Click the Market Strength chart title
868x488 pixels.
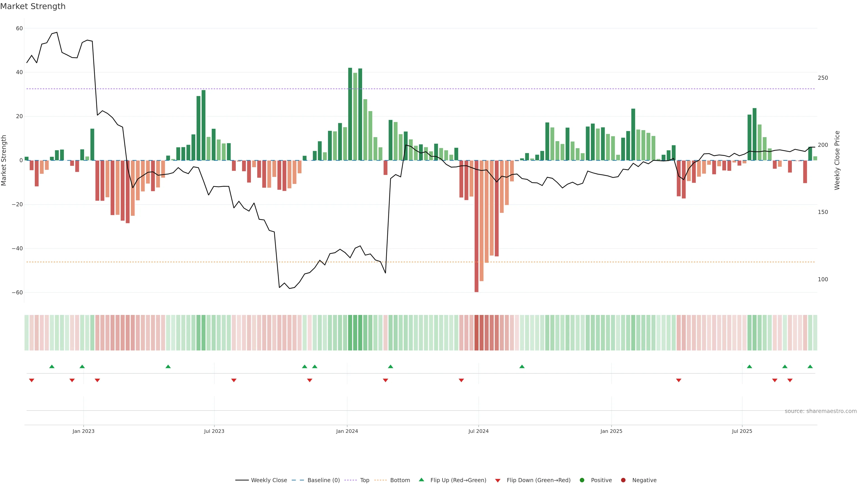33,6
